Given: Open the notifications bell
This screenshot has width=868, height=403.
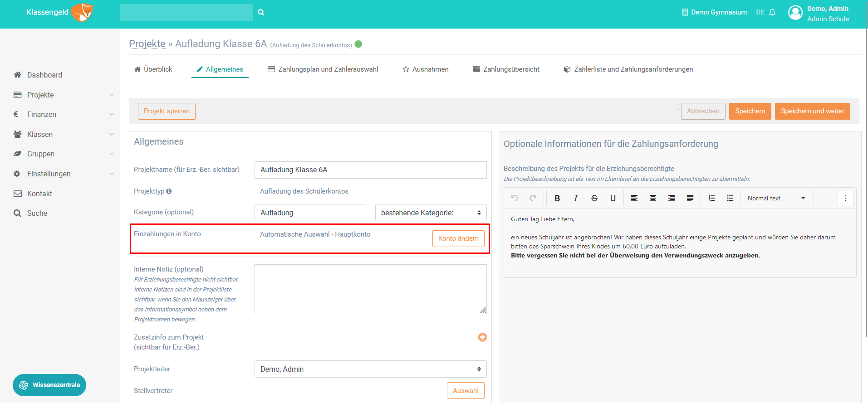Looking at the screenshot, I should [x=772, y=13].
